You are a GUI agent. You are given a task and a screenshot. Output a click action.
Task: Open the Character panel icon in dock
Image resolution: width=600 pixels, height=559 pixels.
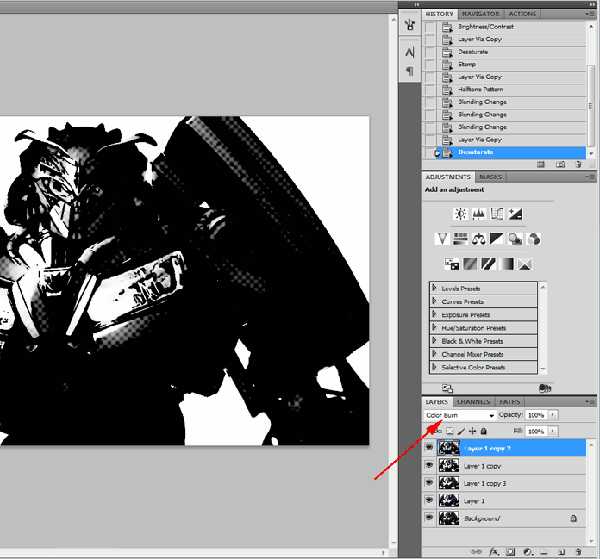(x=410, y=52)
